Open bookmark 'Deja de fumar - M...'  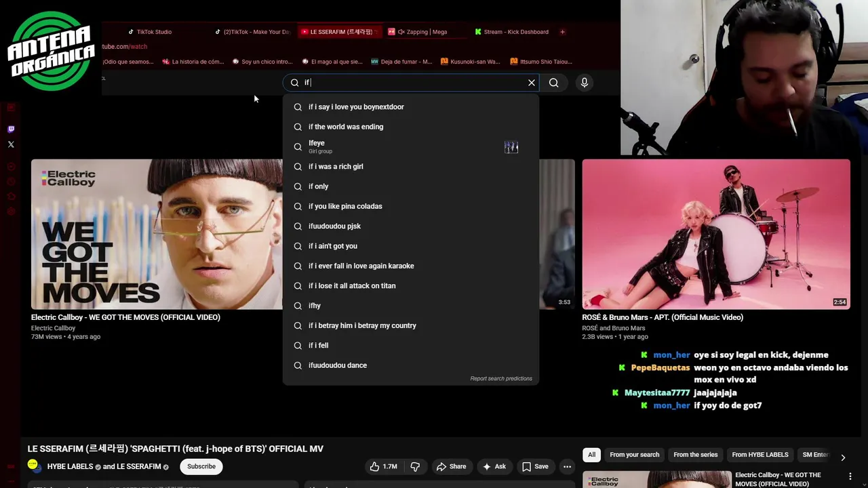[401, 62]
